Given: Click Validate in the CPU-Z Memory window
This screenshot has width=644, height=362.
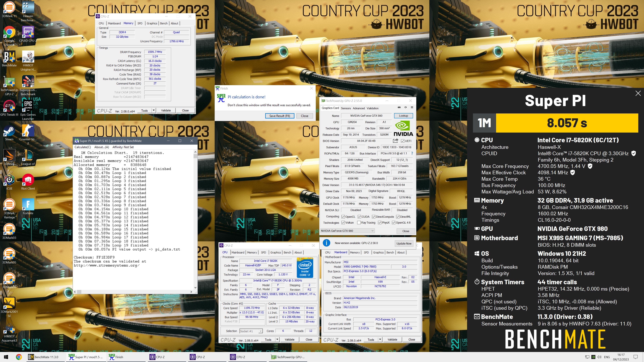Looking at the screenshot, I should 166,110.
